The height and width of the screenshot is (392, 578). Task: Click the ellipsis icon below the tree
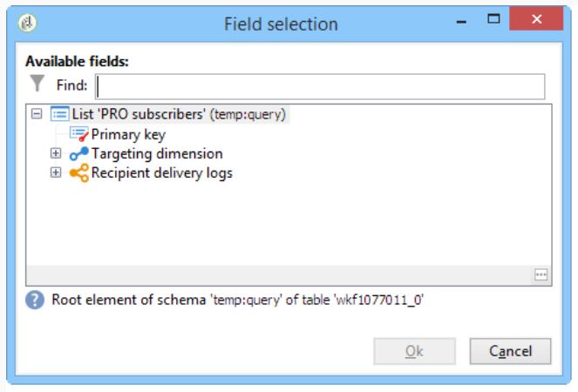pos(541,275)
